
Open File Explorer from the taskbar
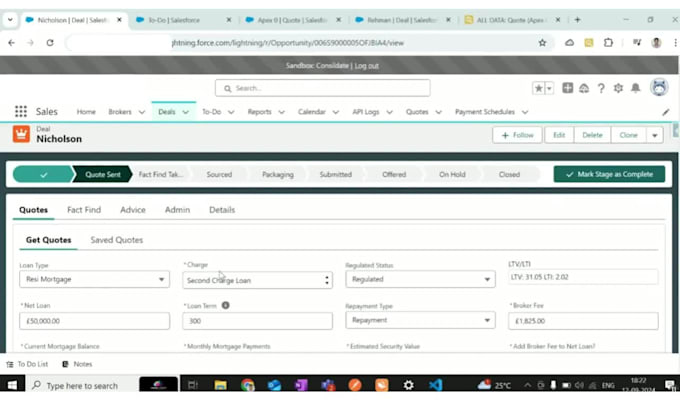point(220,385)
